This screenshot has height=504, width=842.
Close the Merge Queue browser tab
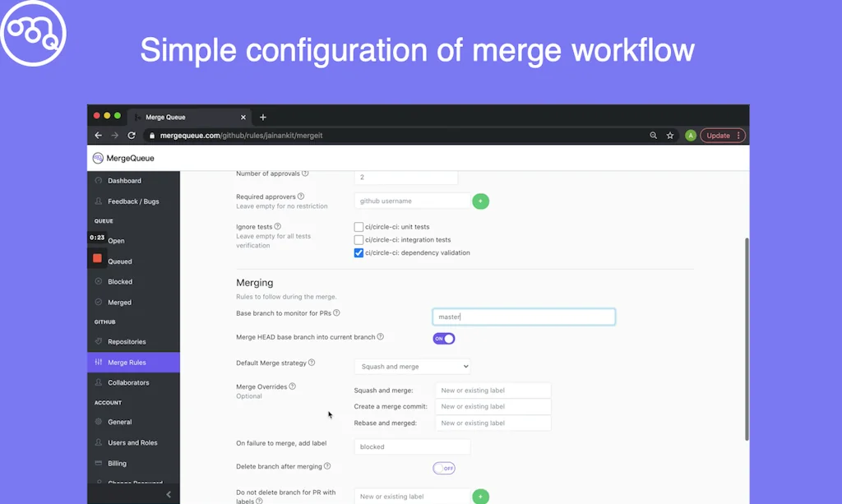coord(243,117)
